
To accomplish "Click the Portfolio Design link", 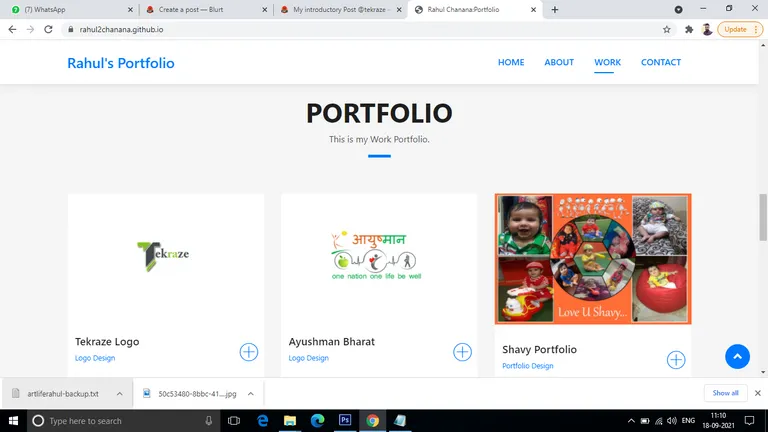I will (528, 366).
